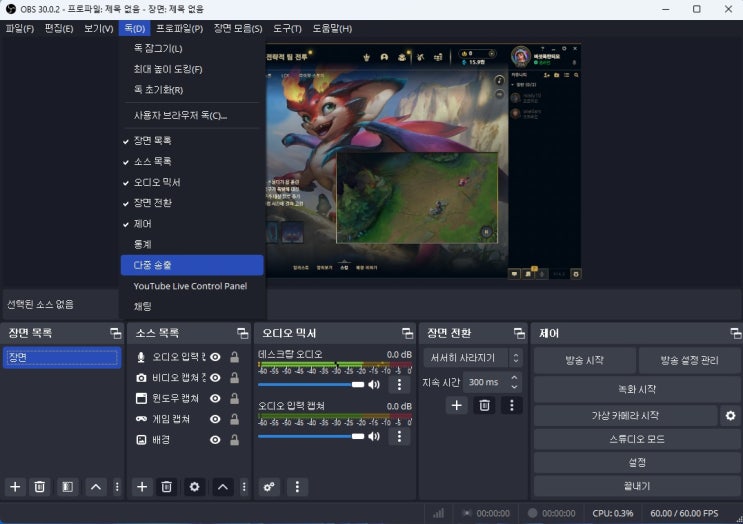The width and height of the screenshot is (743, 524).
Task: Select 사용자 브라우저 독(C)... menu entry
Action: [192, 115]
